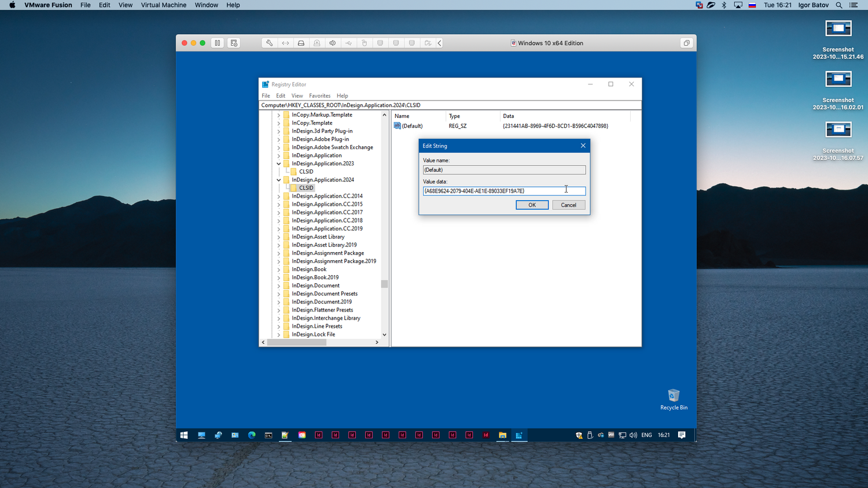Open VMware snapshot manager icon
868x488 pixels.
tap(234, 43)
